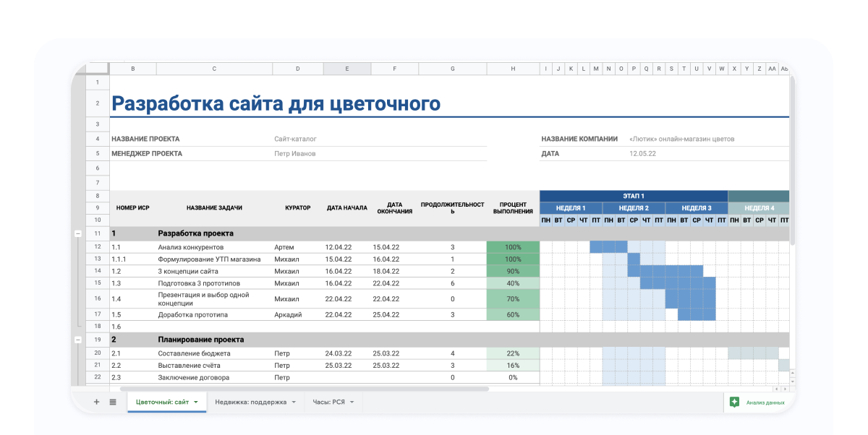Screen dimensions: 868x435
Task: Select the 40% completion cell
Action: [513, 284]
